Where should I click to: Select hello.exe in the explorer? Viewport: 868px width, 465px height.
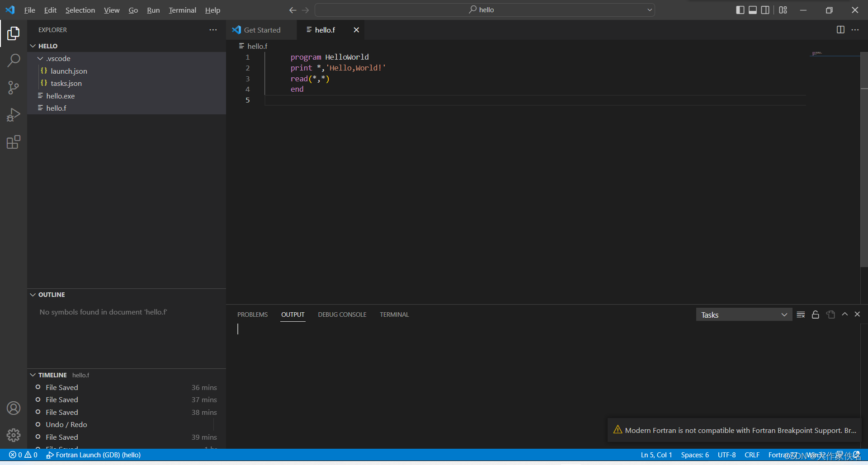(127, 96)
